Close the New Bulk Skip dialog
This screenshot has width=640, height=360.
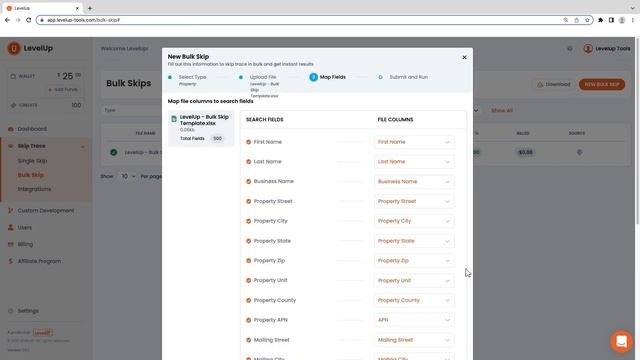(x=464, y=57)
